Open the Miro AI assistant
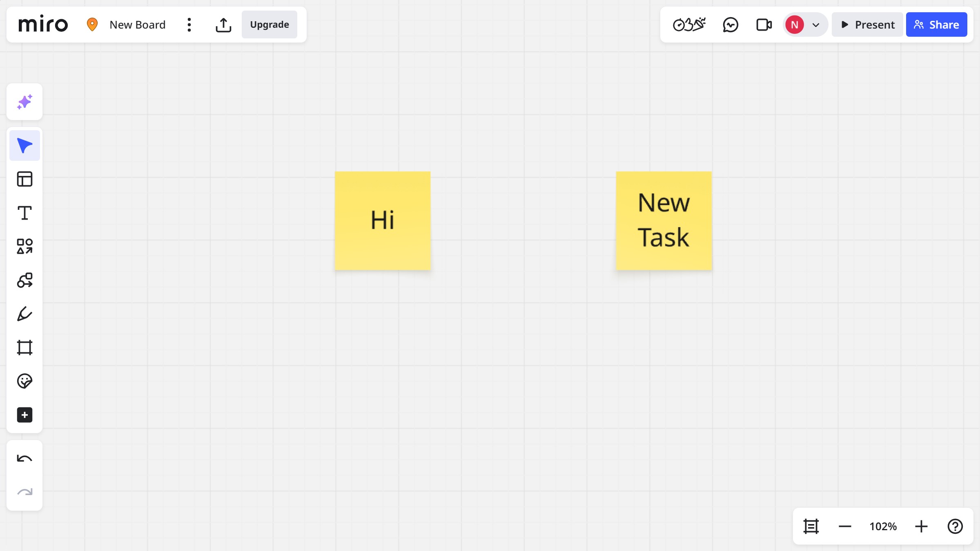 pos(24,102)
